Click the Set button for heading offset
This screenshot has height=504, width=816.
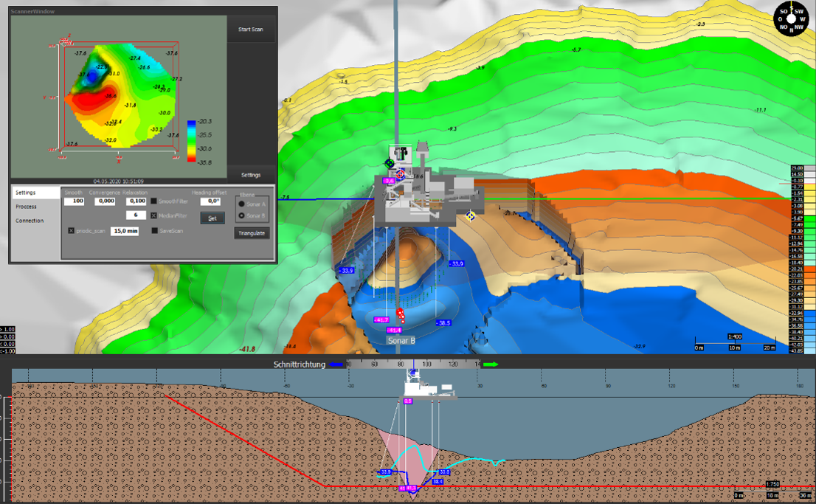[212, 218]
